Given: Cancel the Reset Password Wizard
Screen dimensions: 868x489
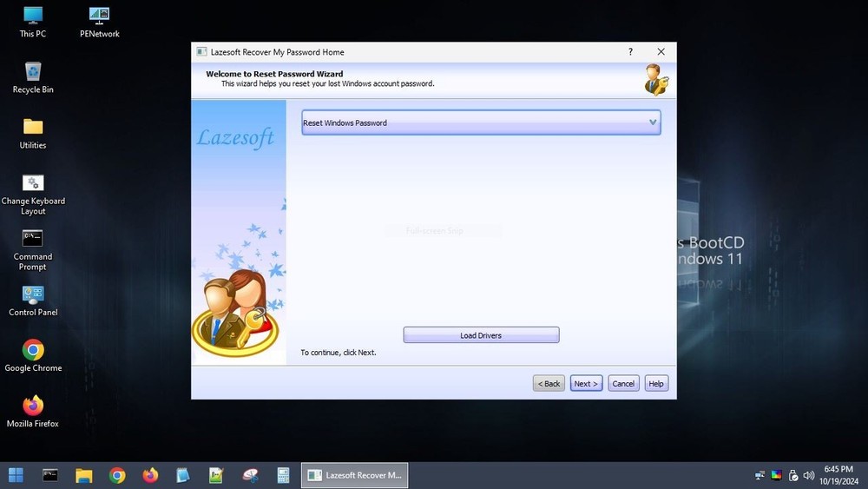Looking at the screenshot, I should [x=623, y=383].
